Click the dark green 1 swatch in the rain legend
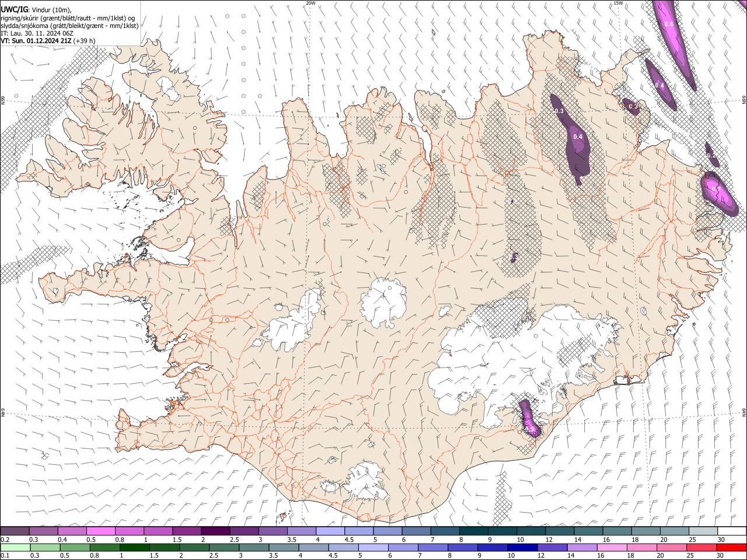This screenshot has width=747, height=560. click(x=135, y=547)
